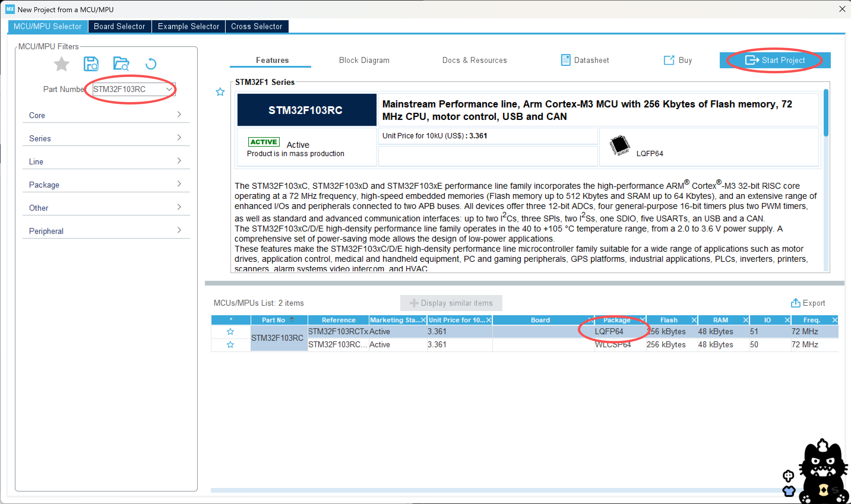The image size is (851, 504).
Task: Use the description panel vertical scrollbar
Action: (x=826, y=113)
